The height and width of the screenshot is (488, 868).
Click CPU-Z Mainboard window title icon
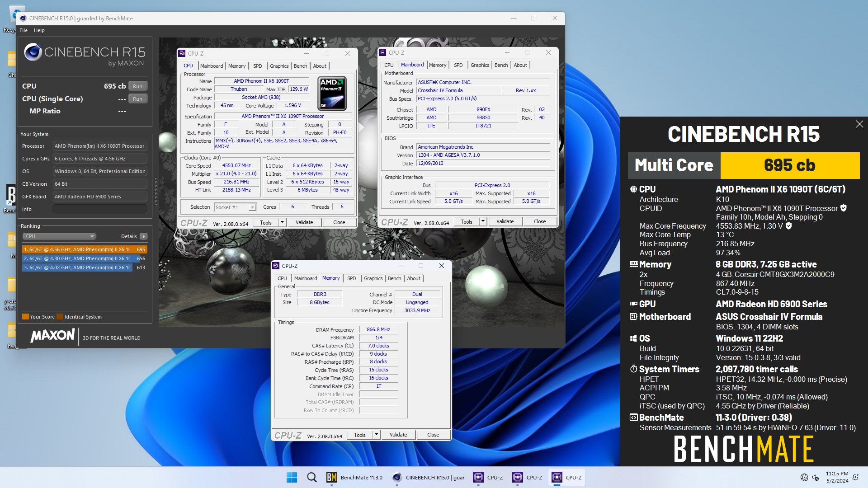click(x=382, y=52)
